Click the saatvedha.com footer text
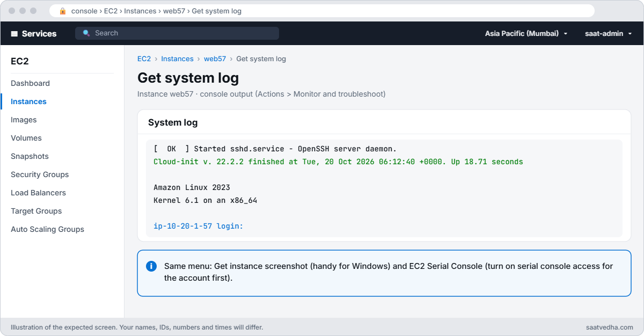Screen dimensions: 644x336 point(610,327)
